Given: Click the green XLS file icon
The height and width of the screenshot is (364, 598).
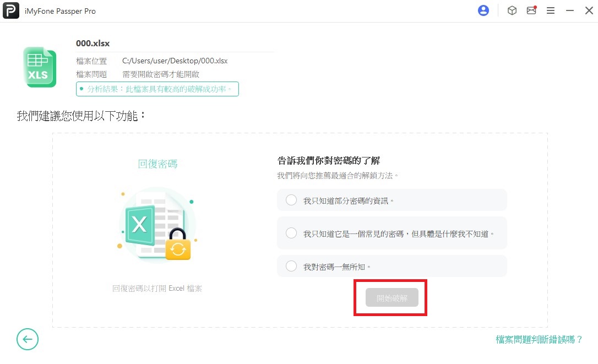Looking at the screenshot, I should click(40, 67).
